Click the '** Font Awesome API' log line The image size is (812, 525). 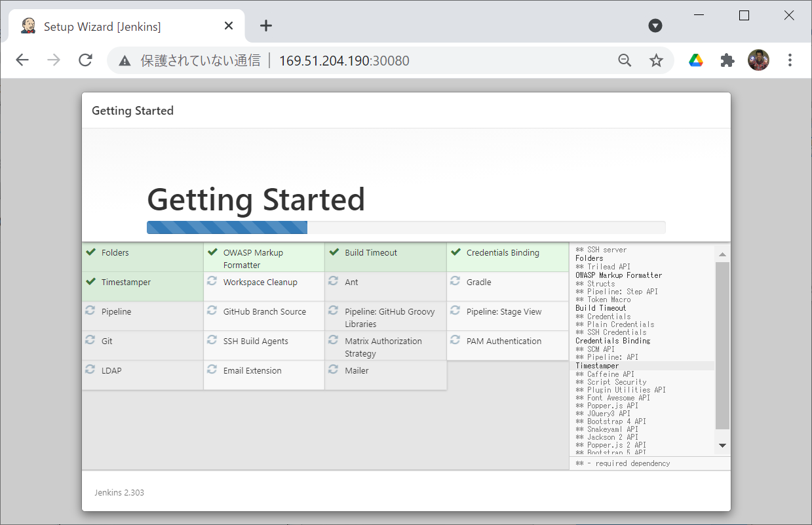[613, 397]
